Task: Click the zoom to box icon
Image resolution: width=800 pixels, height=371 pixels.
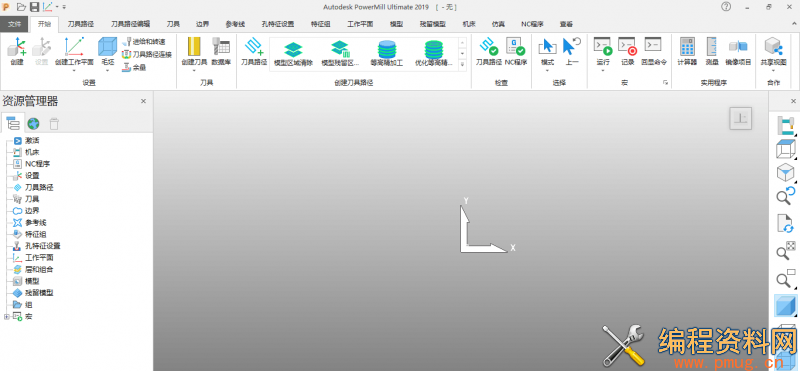Action: tap(785, 278)
